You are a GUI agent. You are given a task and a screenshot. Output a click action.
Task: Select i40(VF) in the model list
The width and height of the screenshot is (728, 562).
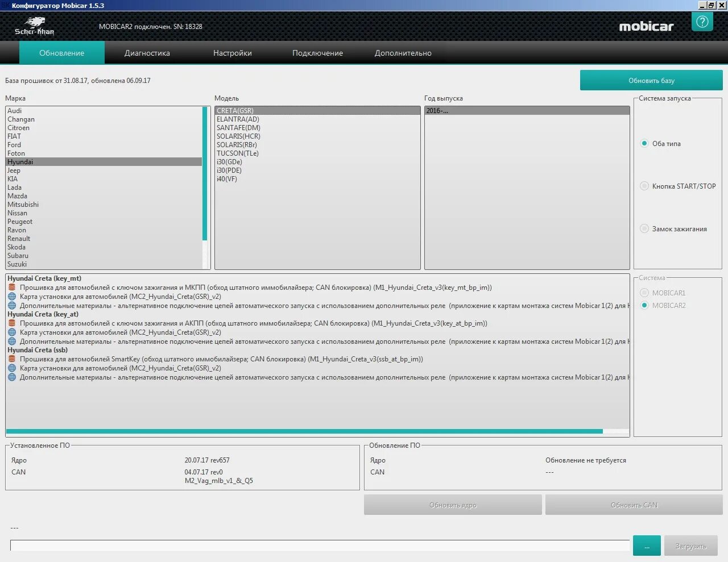tap(317, 179)
